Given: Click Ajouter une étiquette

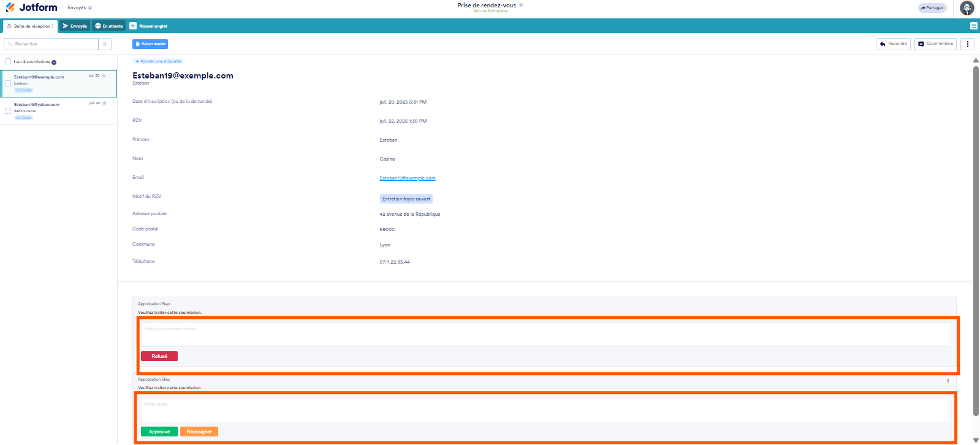Looking at the screenshot, I should 159,61.
